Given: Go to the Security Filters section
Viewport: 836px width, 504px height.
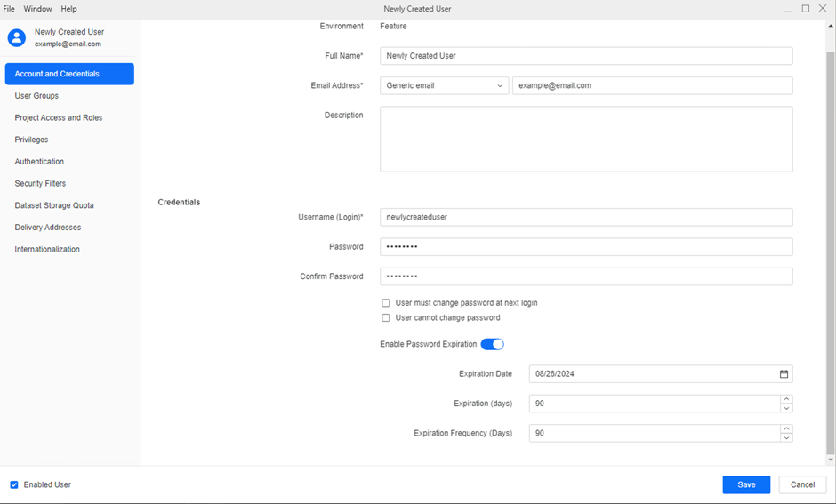Looking at the screenshot, I should [40, 184].
